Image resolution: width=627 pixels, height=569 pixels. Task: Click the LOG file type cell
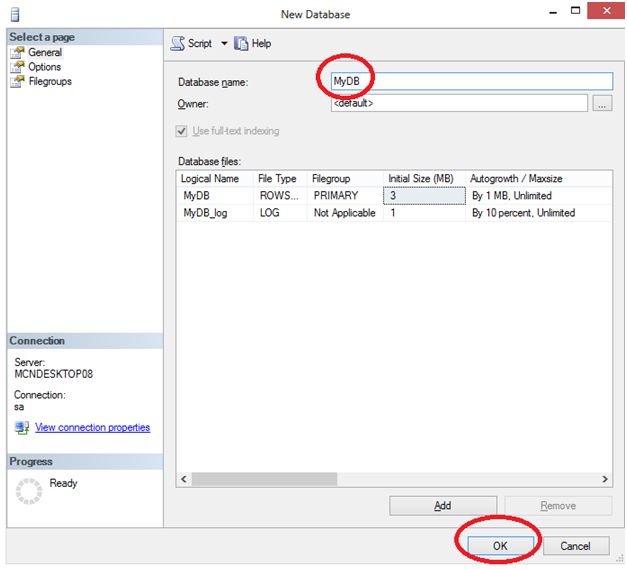coord(280,213)
